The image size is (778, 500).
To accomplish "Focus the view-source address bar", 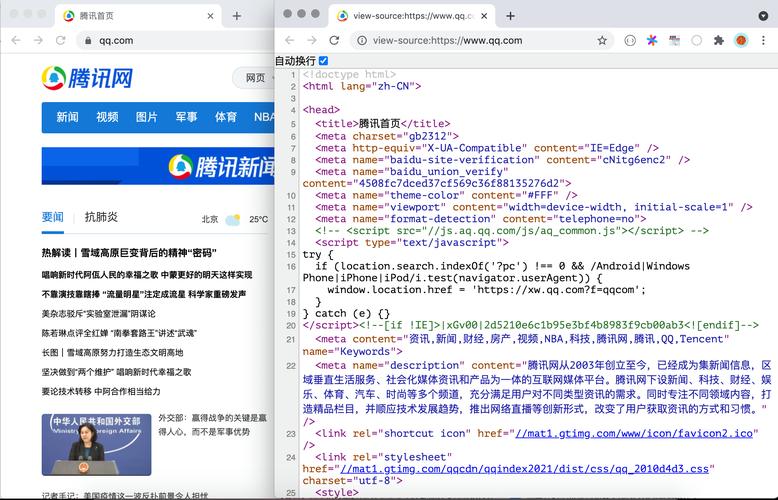I will [x=481, y=41].
